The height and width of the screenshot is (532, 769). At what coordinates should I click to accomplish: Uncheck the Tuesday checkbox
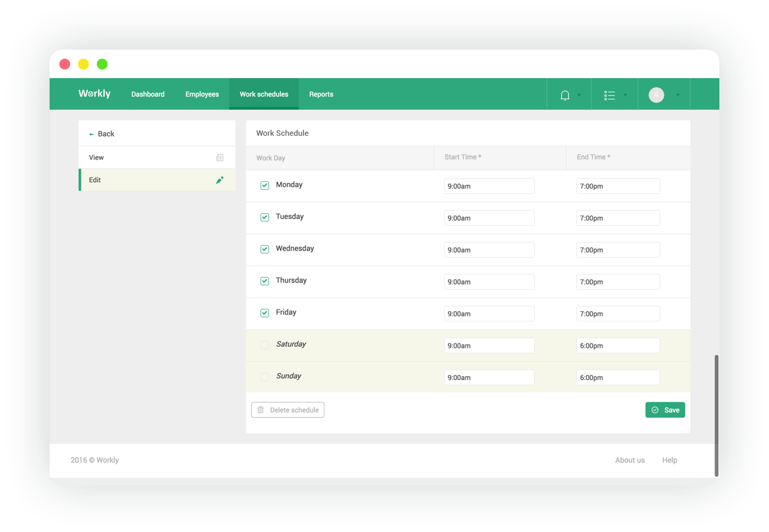click(265, 217)
